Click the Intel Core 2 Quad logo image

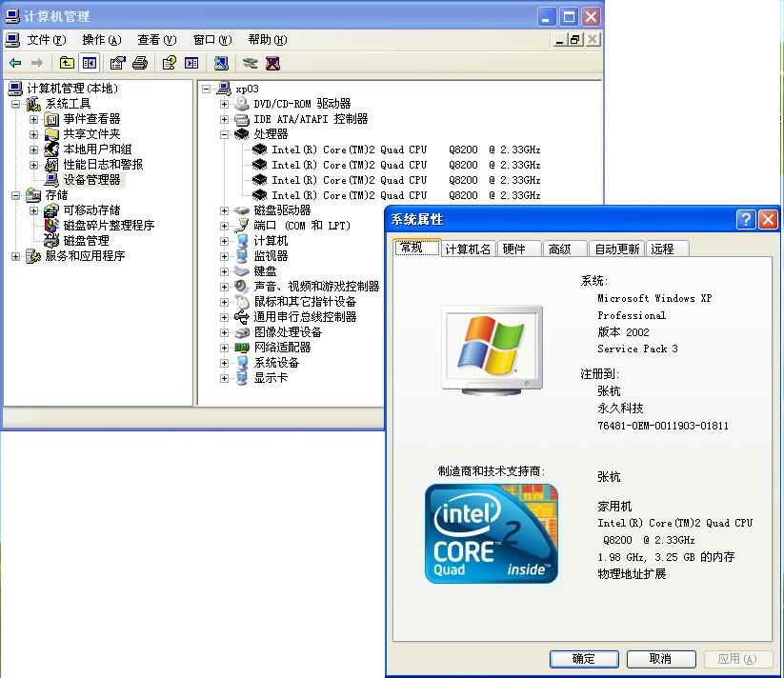tap(492, 533)
